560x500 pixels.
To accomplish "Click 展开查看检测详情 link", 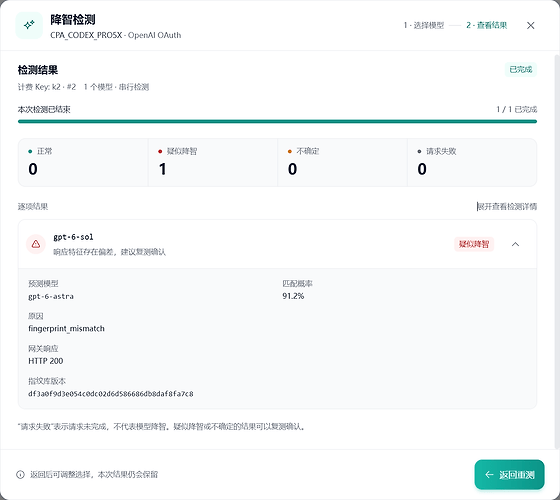I will [507, 206].
